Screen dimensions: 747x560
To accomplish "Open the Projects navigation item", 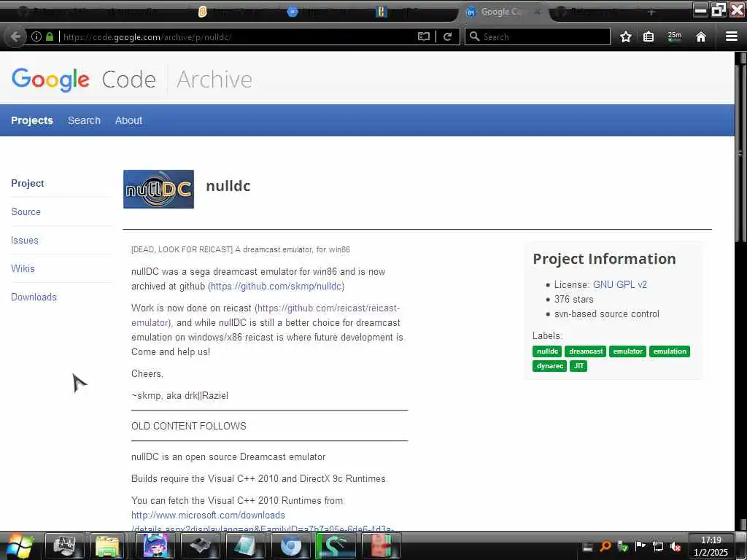I will pyautogui.click(x=32, y=120).
